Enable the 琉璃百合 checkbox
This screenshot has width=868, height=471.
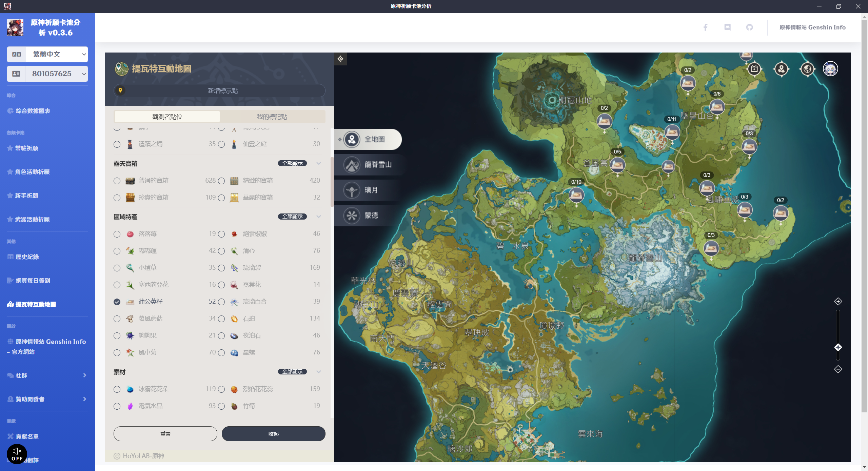[221, 302]
